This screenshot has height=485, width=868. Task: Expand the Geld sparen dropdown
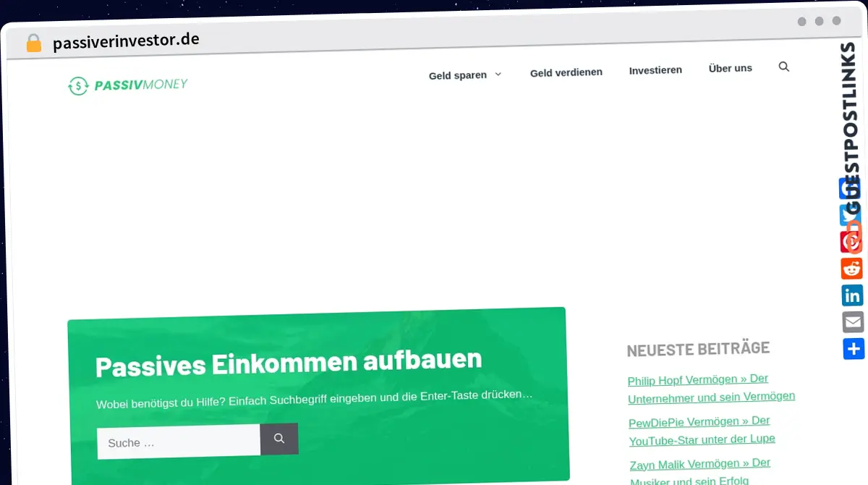[x=464, y=75]
